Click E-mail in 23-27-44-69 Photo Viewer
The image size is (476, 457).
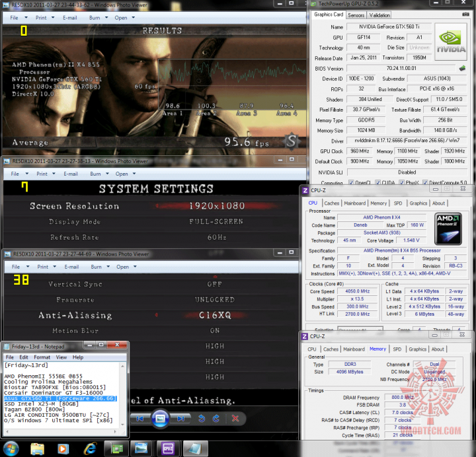(x=71, y=267)
